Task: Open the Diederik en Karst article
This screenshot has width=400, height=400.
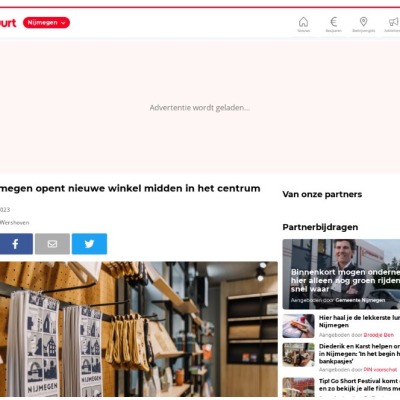Action: point(359,354)
